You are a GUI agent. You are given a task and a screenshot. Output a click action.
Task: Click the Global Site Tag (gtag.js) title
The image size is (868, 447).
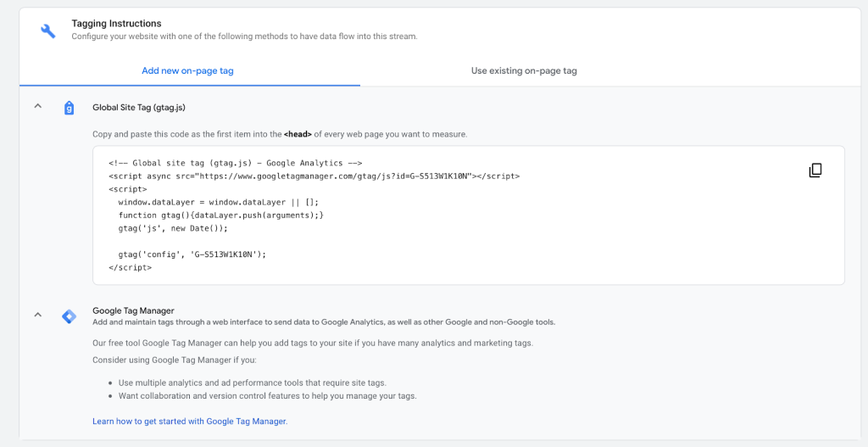click(x=139, y=108)
